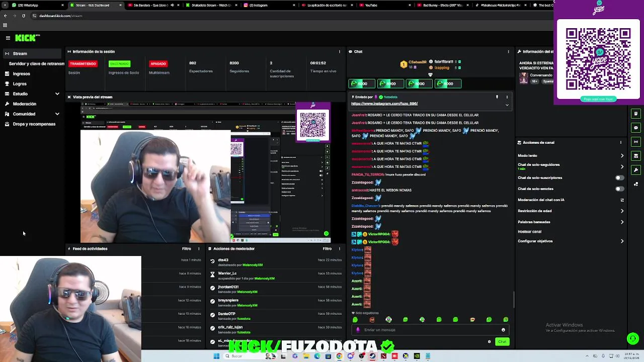Screen dimensions: 644x362
Task: Filter the Feed de actividades
Action: 186,248
